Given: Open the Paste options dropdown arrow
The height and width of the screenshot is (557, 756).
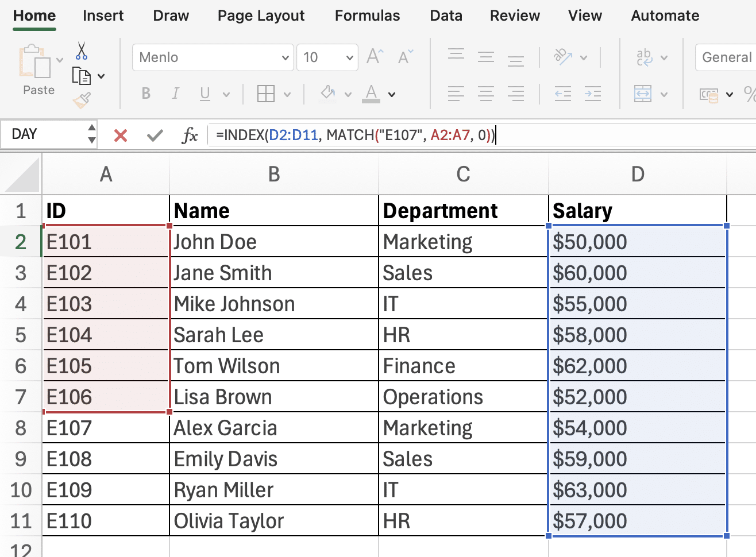Looking at the screenshot, I should pyautogui.click(x=59, y=60).
